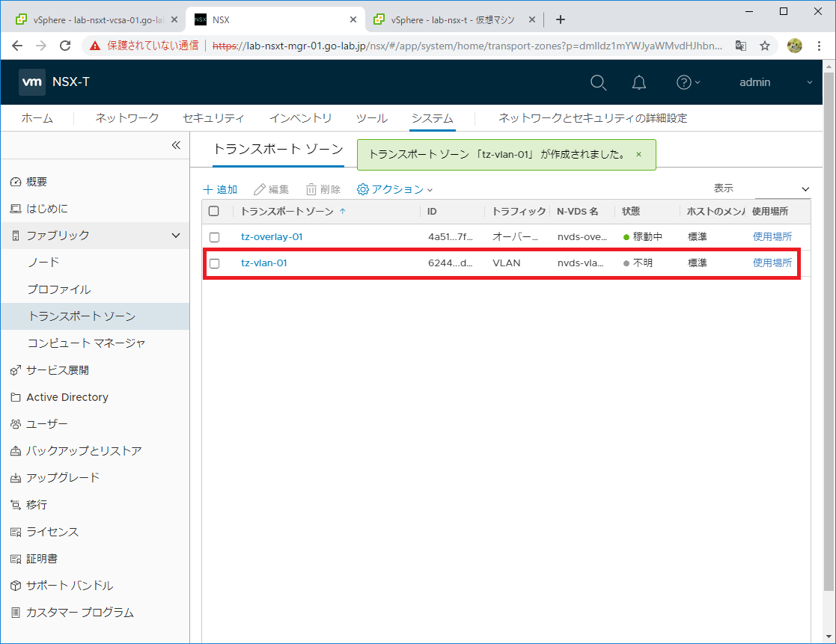Click the サービス展開 icon in sidebar

(x=16, y=370)
